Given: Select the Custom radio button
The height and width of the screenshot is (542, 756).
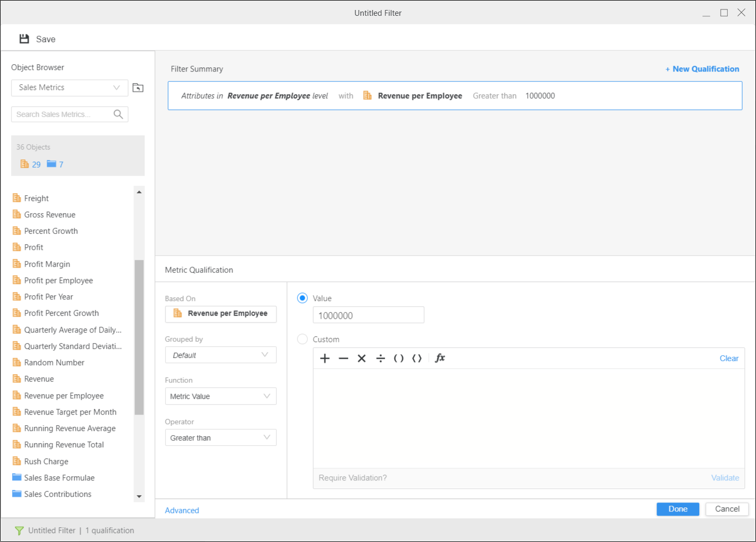Looking at the screenshot, I should (x=302, y=339).
